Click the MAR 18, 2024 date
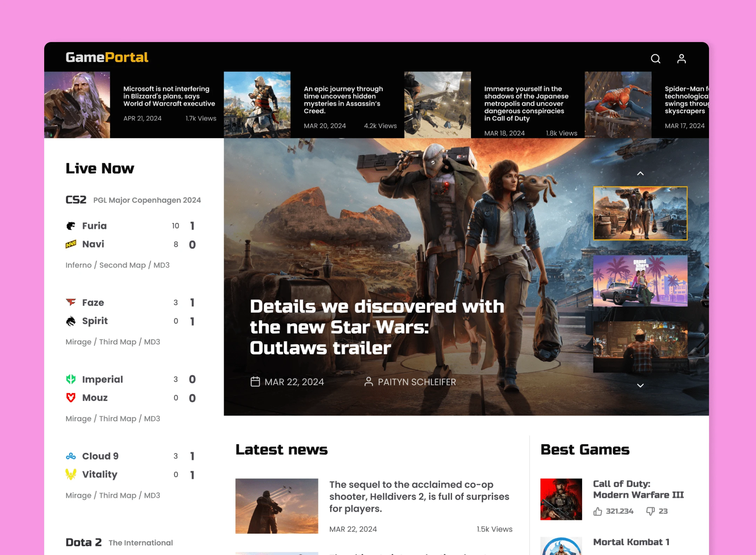The image size is (756, 555). pyautogui.click(x=504, y=133)
